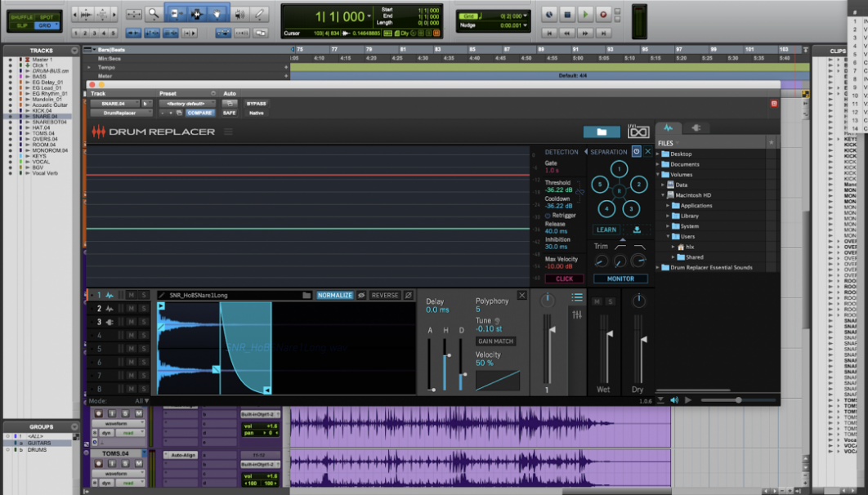Click the favorites star in Files panel
The image size is (868, 495).
point(771,143)
